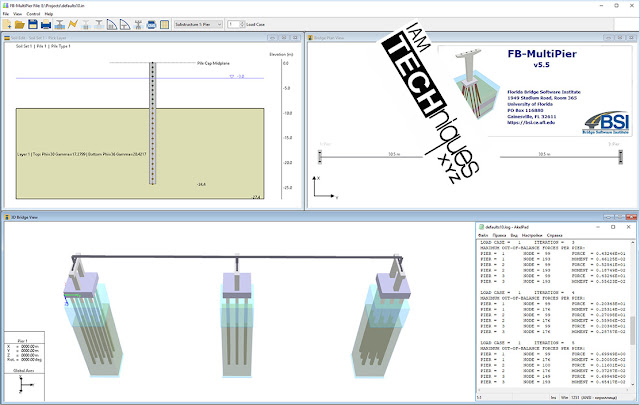Click the ITERATION = 5 log header line
The image size is (640, 405).
click(527, 343)
